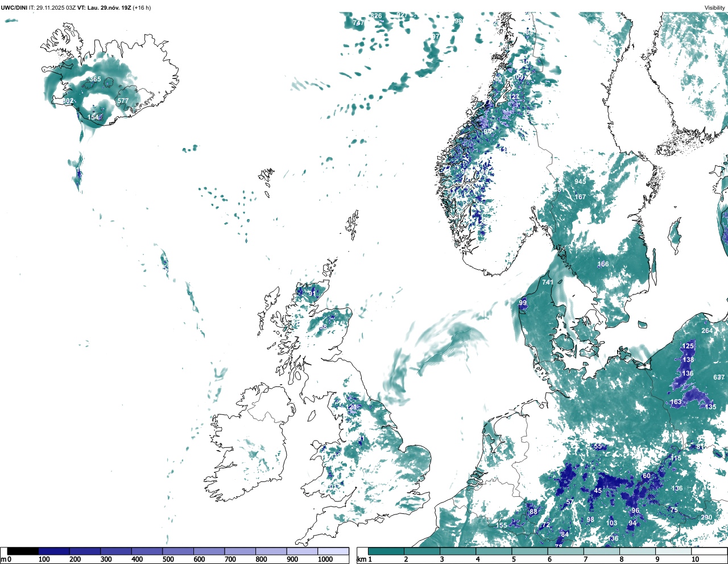Image resolution: width=728 pixels, height=564 pixels.
Task: Click the '55' value over Germany
Action: (598, 447)
